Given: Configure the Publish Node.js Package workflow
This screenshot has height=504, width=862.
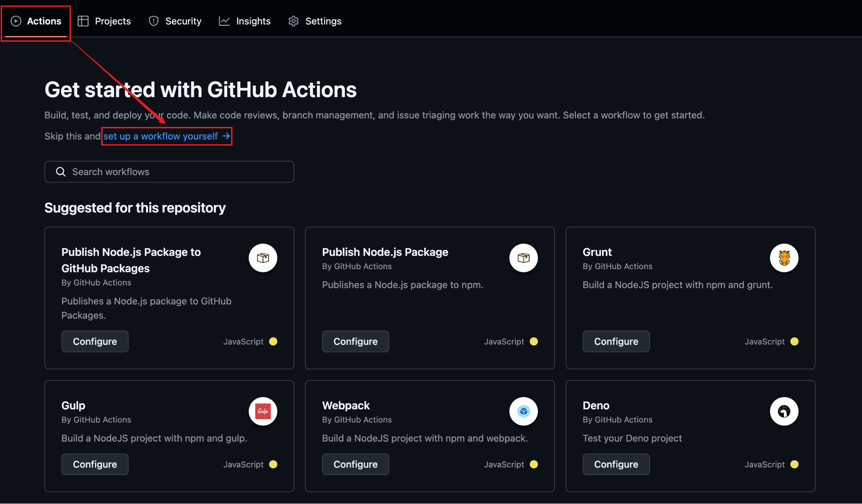Looking at the screenshot, I should click(355, 341).
